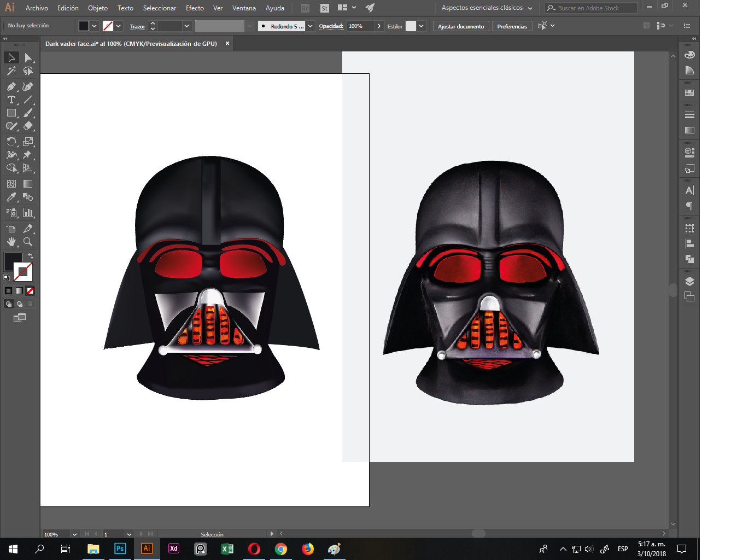Screen dimensions: 737x560
Task: Pick the Rectangle tool
Action: coord(11,113)
